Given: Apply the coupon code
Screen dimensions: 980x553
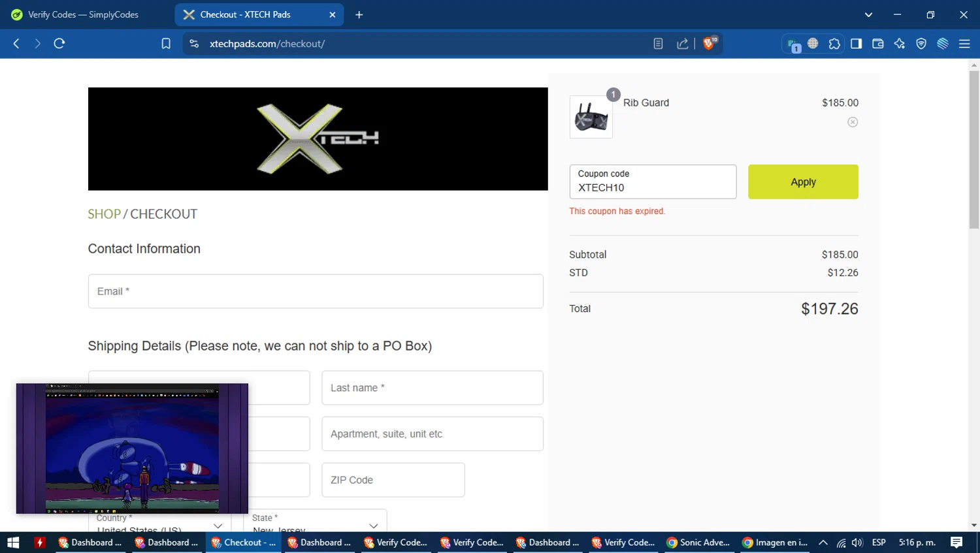Looking at the screenshot, I should (803, 182).
